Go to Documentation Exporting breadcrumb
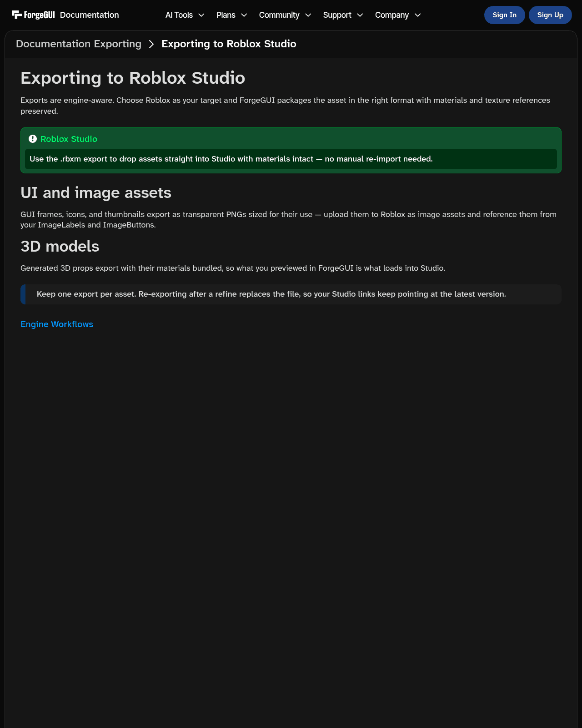Viewport: 582px width, 728px height. [x=79, y=44]
